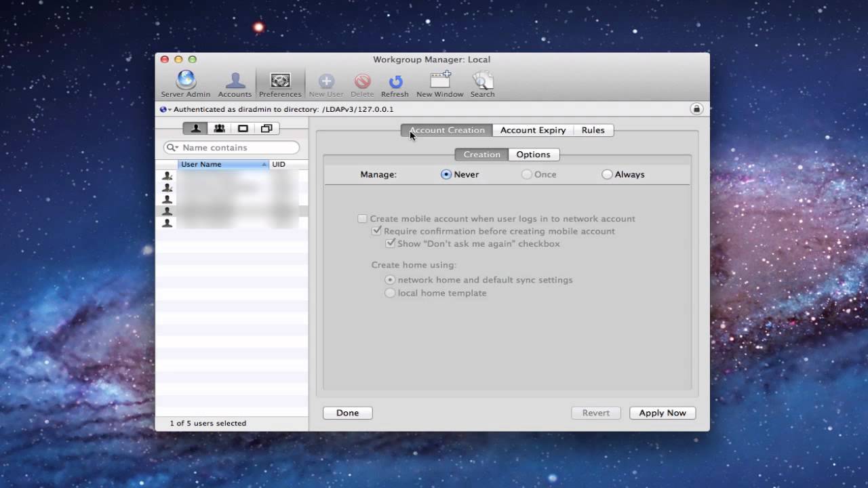Select the fourth user in list
868x488 pixels.
[232, 211]
